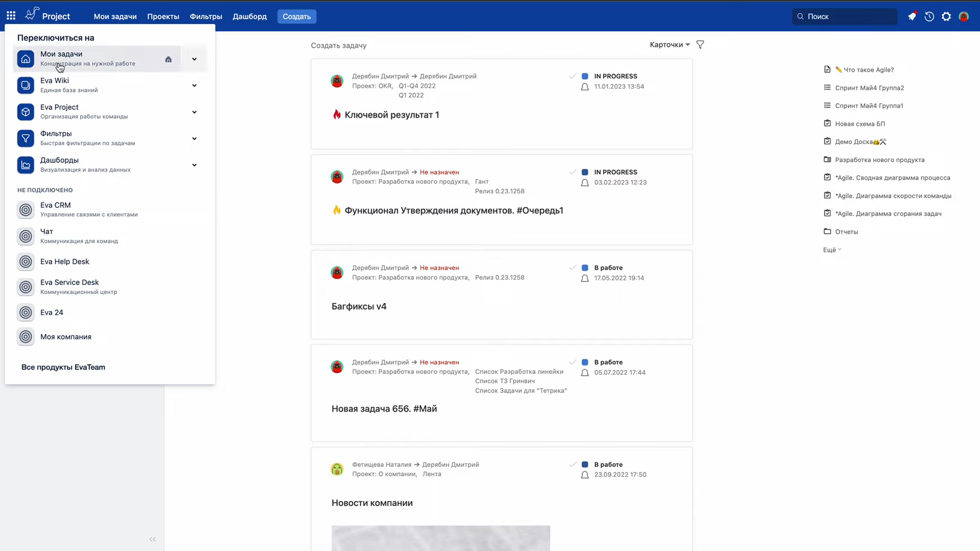
Task: Open the user avatar in top bar
Action: pos(964,16)
